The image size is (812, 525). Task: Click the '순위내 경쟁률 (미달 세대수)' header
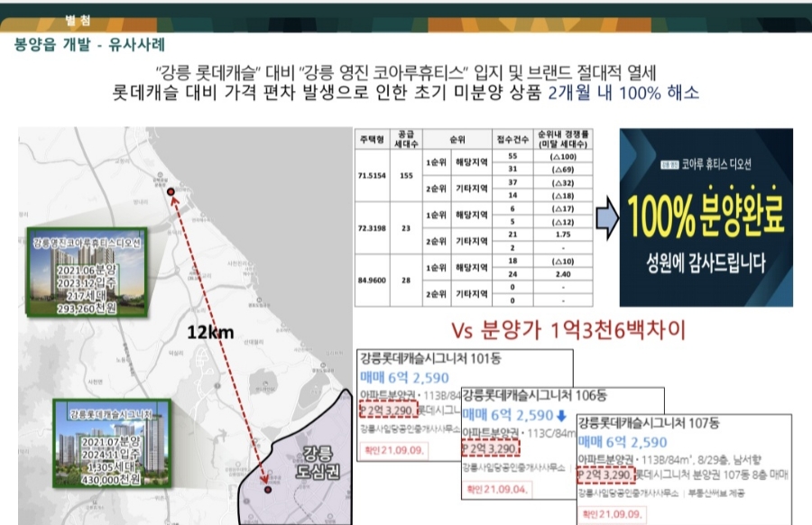click(563, 139)
